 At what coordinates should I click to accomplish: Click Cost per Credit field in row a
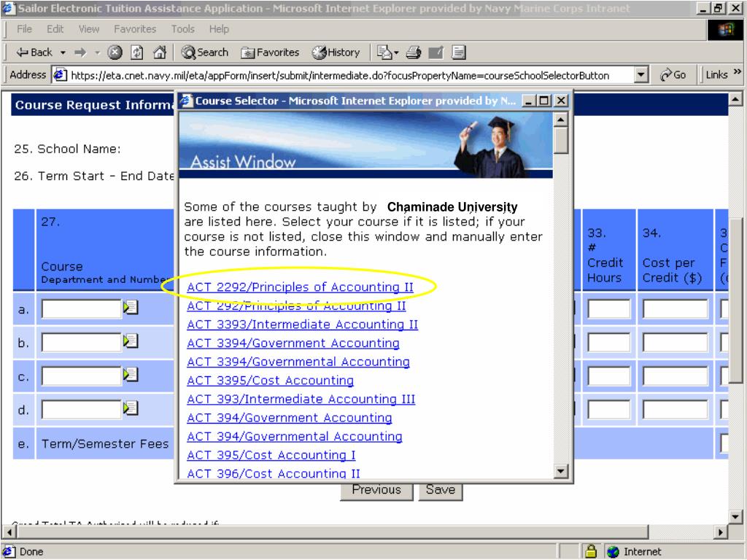[x=675, y=309]
